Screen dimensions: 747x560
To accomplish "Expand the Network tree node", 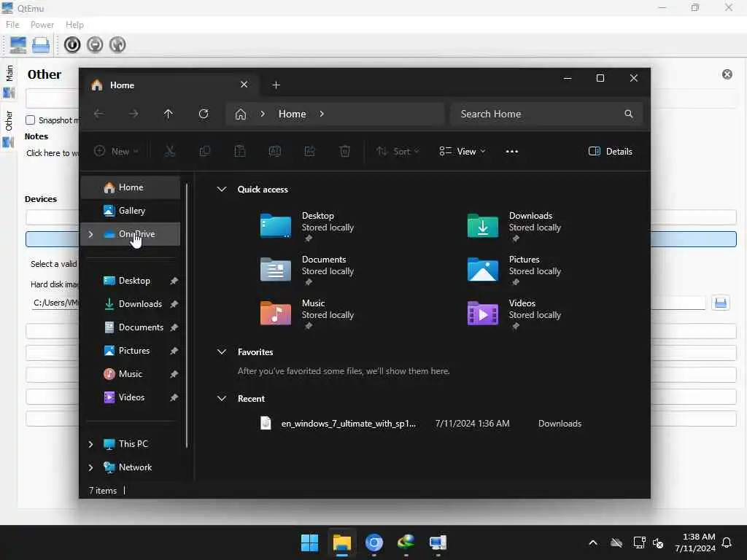I will (x=90, y=467).
